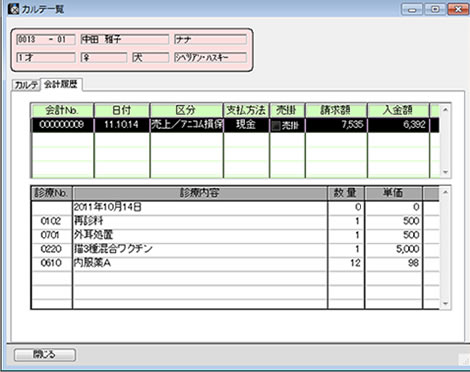Click the owner name field 中田 雅子
The image size is (470, 372).
[x=125, y=40]
